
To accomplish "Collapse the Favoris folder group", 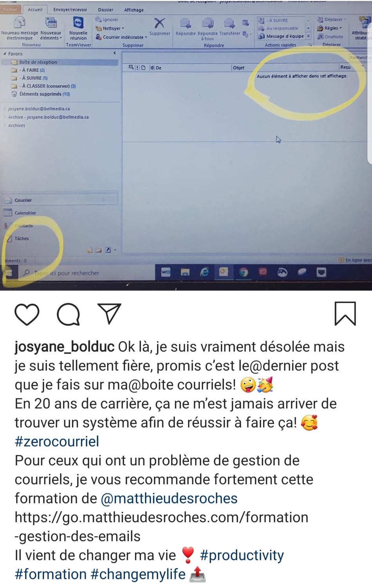I will coord(4,54).
